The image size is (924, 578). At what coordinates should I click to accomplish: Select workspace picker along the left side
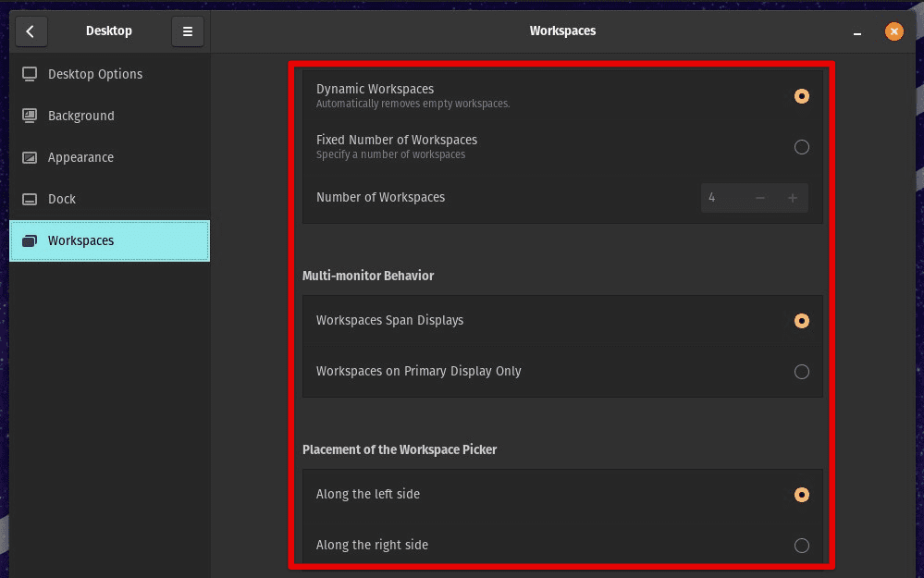[801, 495]
